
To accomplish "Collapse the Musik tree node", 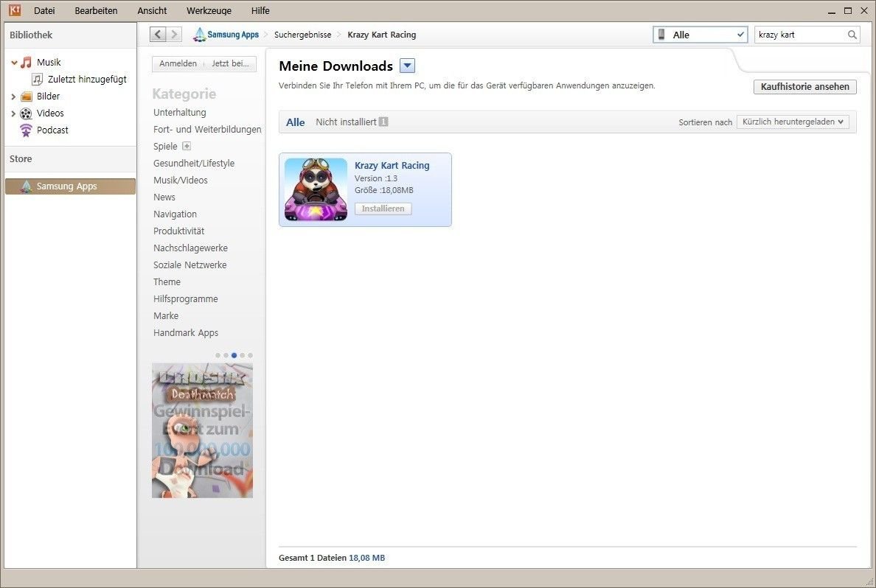I will (x=14, y=63).
